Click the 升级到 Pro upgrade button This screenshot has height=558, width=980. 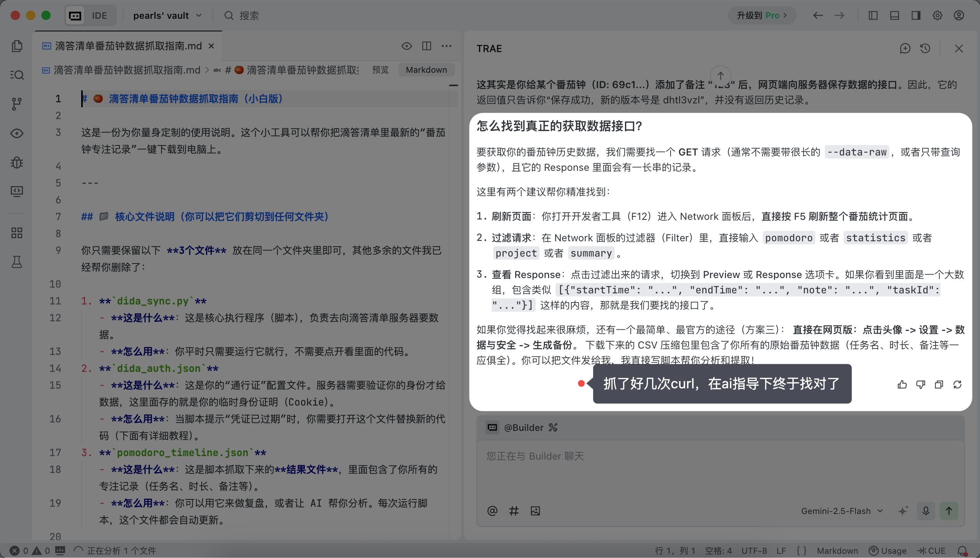(761, 15)
